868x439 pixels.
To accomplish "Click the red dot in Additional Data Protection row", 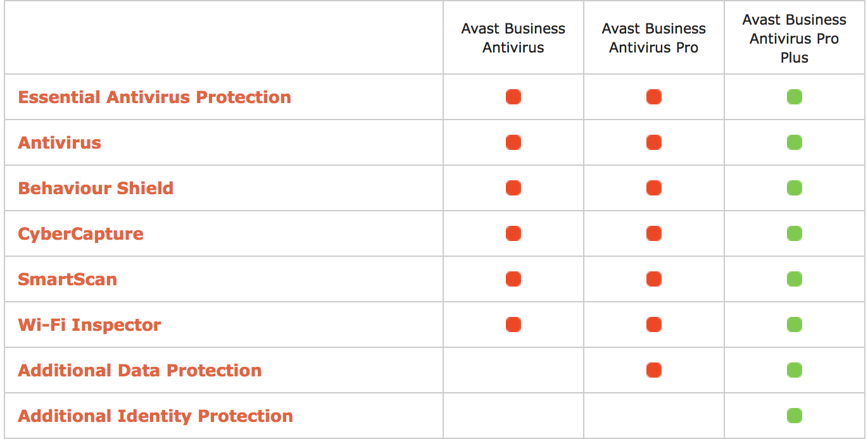I will (x=654, y=371).
